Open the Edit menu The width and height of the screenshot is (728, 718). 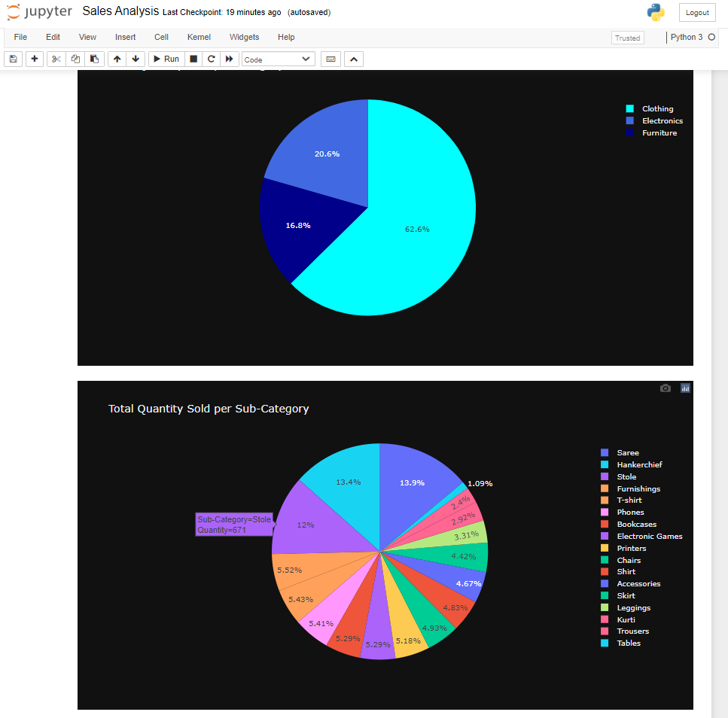(53, 37)
